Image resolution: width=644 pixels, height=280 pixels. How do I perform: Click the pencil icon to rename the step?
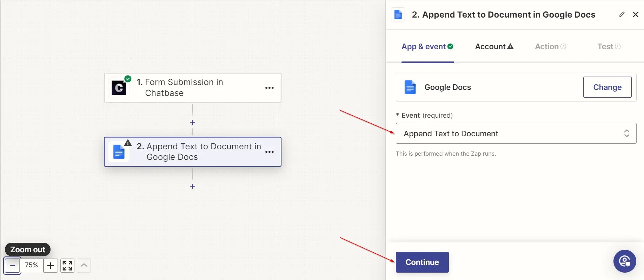(622, 14)
